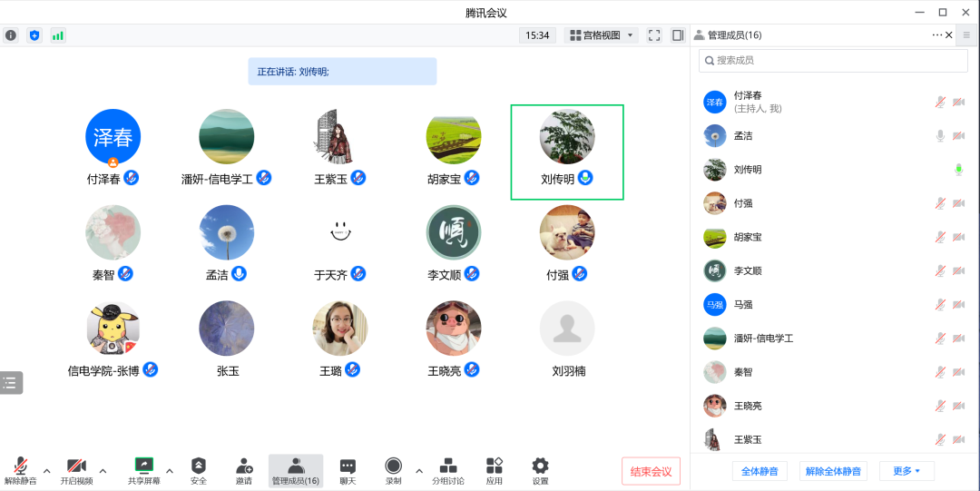Select 刘羽楠 placeholder avatar
The height and width of the screenshot is (491, 980).
pyautogui.click(x=567, y=329)
